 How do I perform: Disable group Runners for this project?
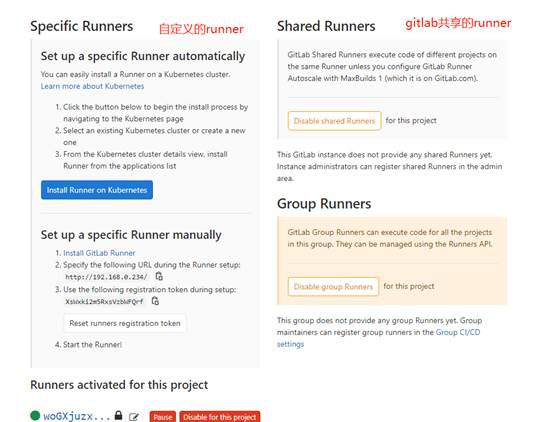(x=333, y=286)
